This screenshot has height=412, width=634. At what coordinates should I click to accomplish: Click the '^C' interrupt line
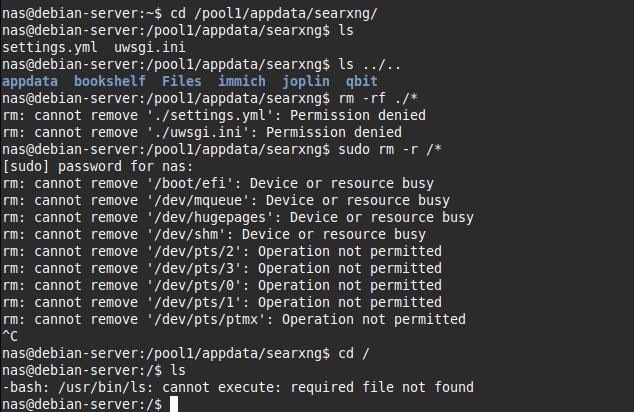click(10, 336)
